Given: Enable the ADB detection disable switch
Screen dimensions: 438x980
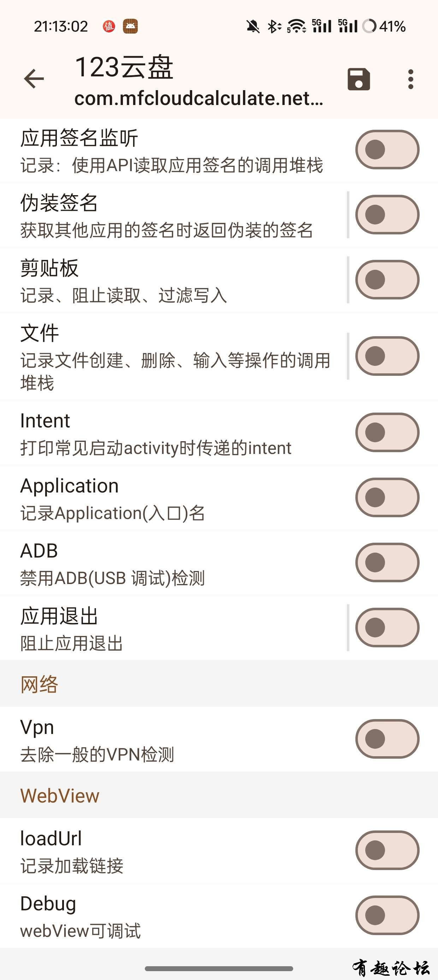Looking at the screenshot, I should click(x=387, y=562).
